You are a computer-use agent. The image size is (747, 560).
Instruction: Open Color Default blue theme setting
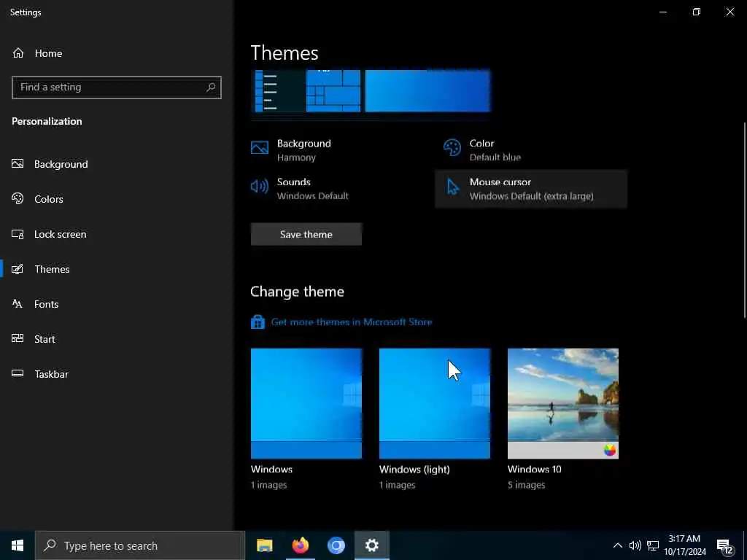(x=531, y=150)
